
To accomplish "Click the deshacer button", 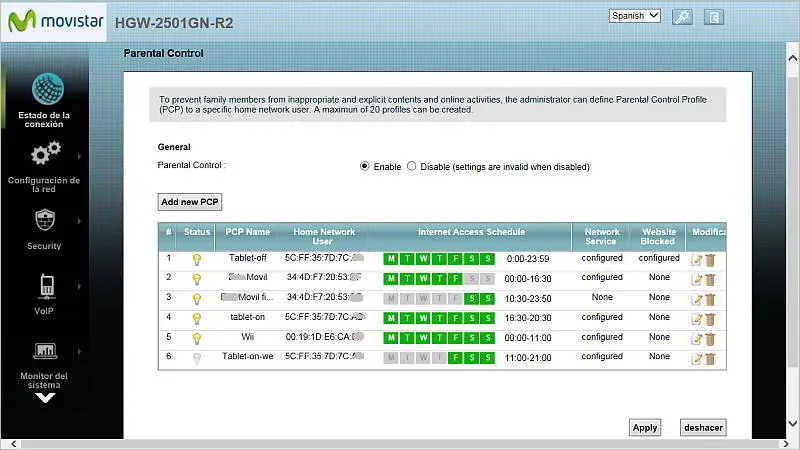I will coord(703,428).
